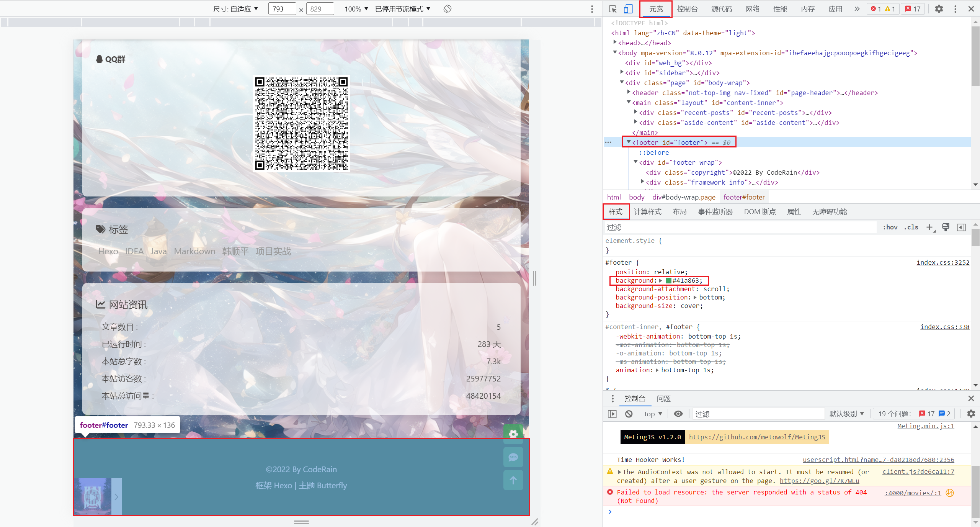Open DevTools settings gear
This screenshot has height=527, width=980.
click(939, 9)
